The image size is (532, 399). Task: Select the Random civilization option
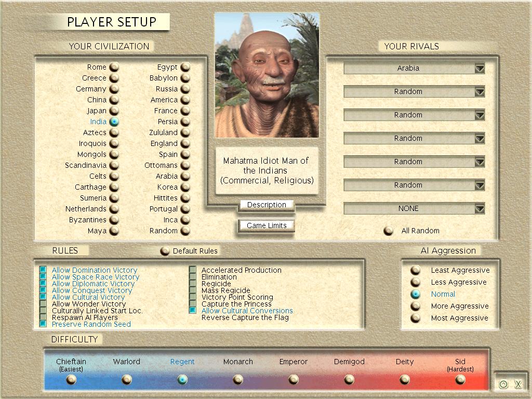click(x=185, y=231)
